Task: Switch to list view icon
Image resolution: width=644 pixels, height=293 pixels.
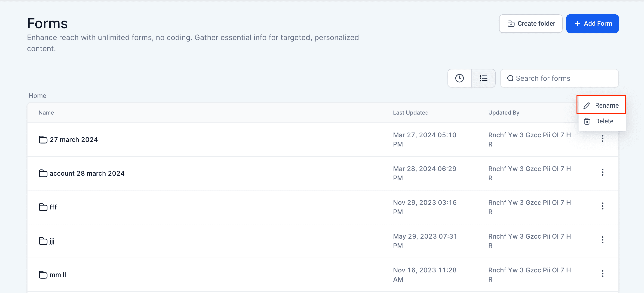Action: pyautogui.click(x=483, y=78)
